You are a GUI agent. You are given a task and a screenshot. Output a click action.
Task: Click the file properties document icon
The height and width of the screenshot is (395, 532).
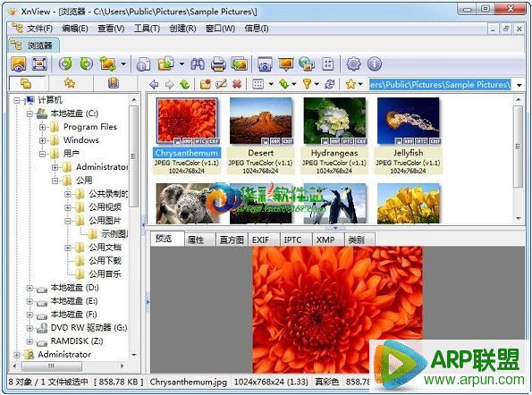coord(144,63)
